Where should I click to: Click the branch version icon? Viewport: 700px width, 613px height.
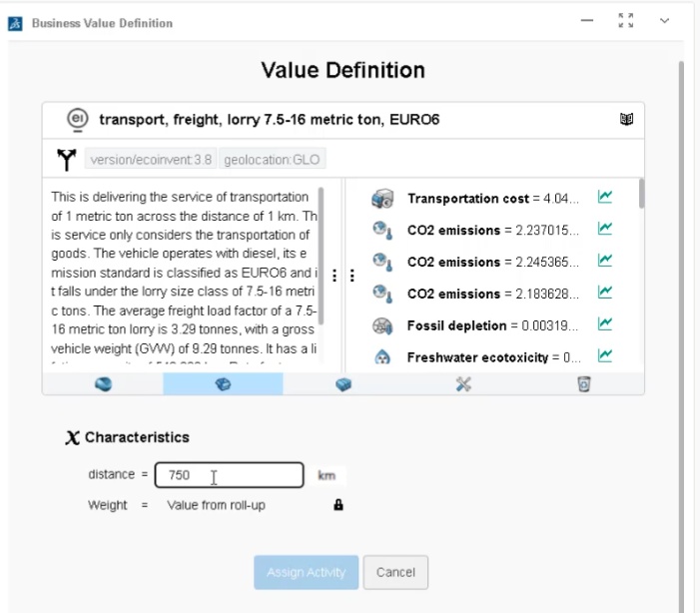click(x=67, y=159)
